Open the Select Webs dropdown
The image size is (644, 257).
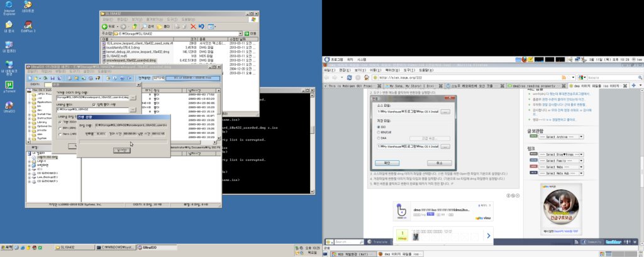[561, 167]
